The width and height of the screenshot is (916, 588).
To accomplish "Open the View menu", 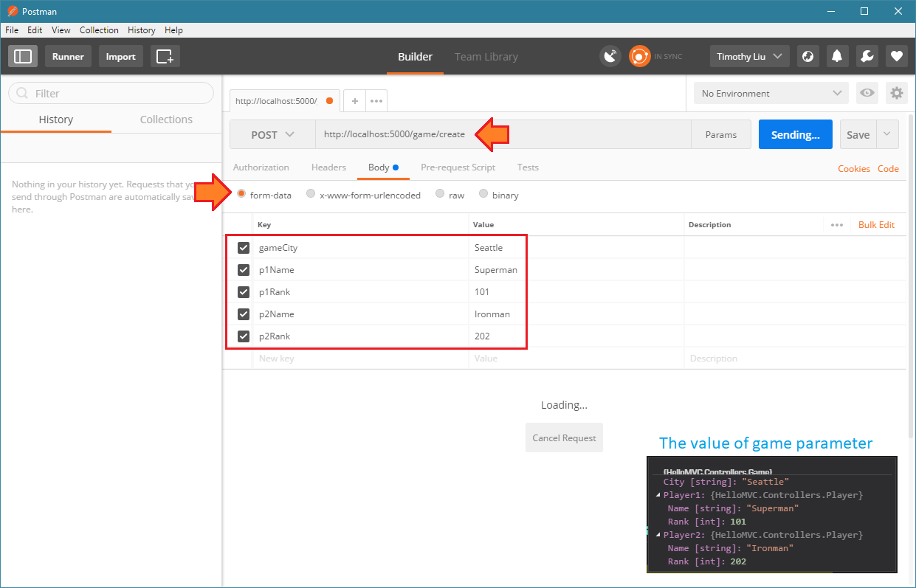I will (x=61, y=30).
